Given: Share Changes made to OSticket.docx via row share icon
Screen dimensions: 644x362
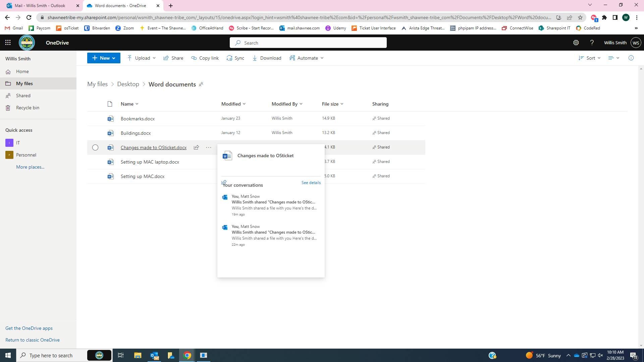Looking at the screenshot, I should pos(197,147).
